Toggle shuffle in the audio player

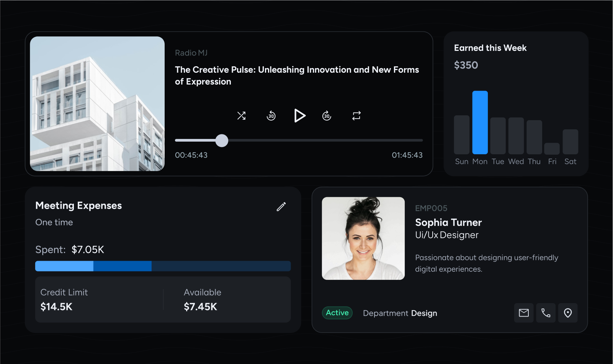coord(241,116)
